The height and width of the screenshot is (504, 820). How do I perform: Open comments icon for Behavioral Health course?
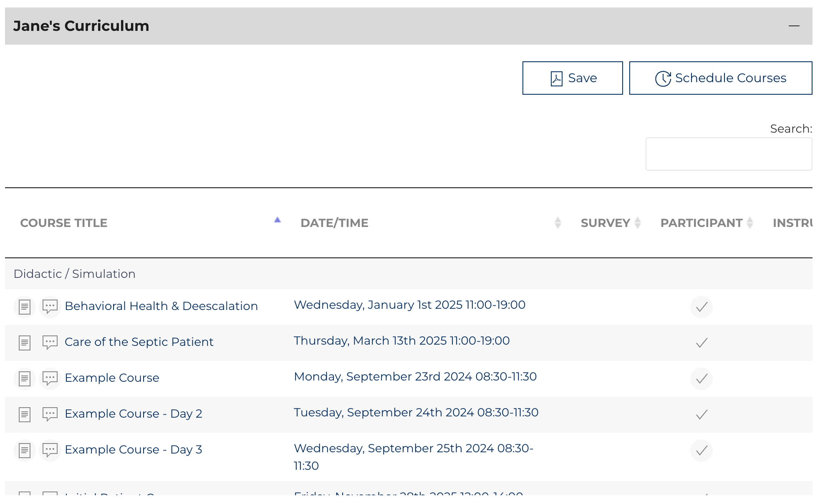coord(50,307)
